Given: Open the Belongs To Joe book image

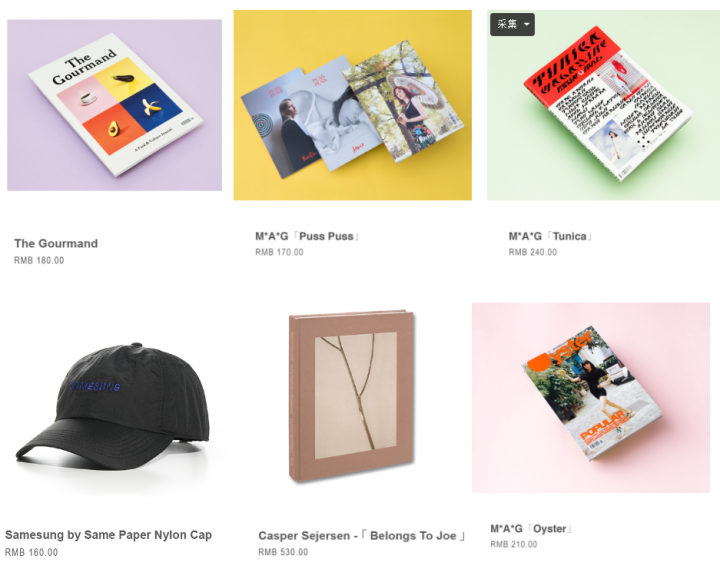Looking at the screenshot, I should (x=352, y=397).
